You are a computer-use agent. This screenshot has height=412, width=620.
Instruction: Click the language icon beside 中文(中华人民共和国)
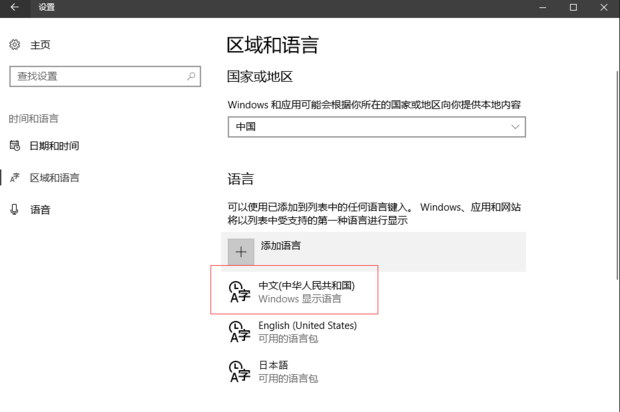pos(239,291)
